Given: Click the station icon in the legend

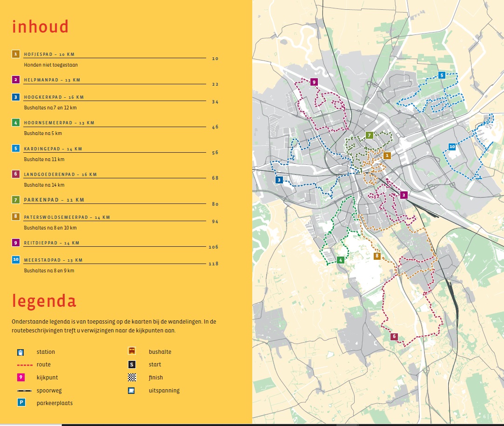Looking at the screenshot, I should click(x=20, y=352).
